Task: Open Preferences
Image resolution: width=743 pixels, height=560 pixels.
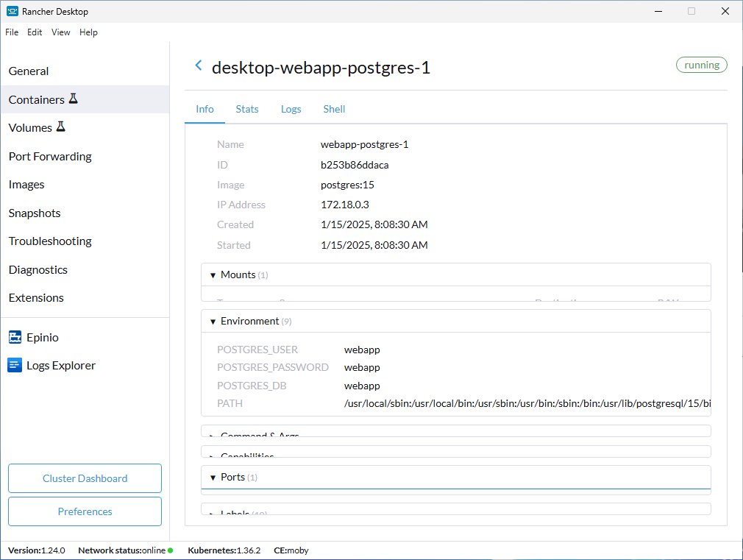Action: [x=85, y=511]
